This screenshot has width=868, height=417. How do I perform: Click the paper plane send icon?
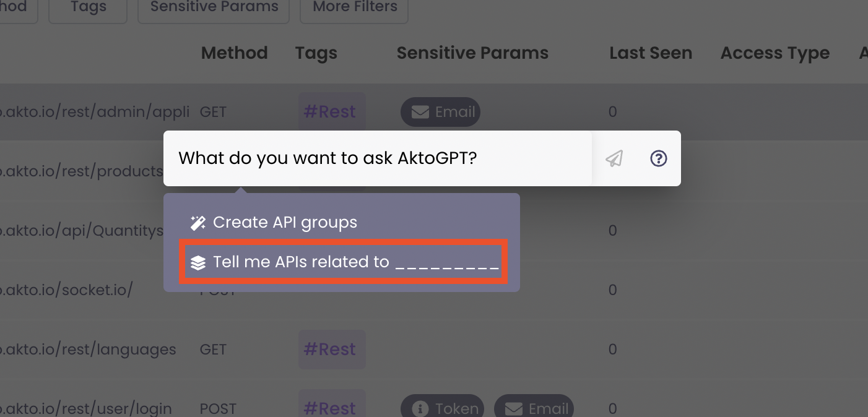(x=614, y=159)
